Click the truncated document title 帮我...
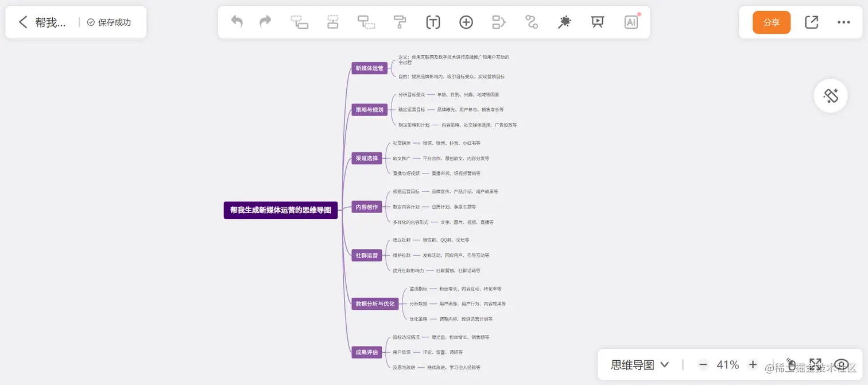868x385 pixels. tap(51, 22)
